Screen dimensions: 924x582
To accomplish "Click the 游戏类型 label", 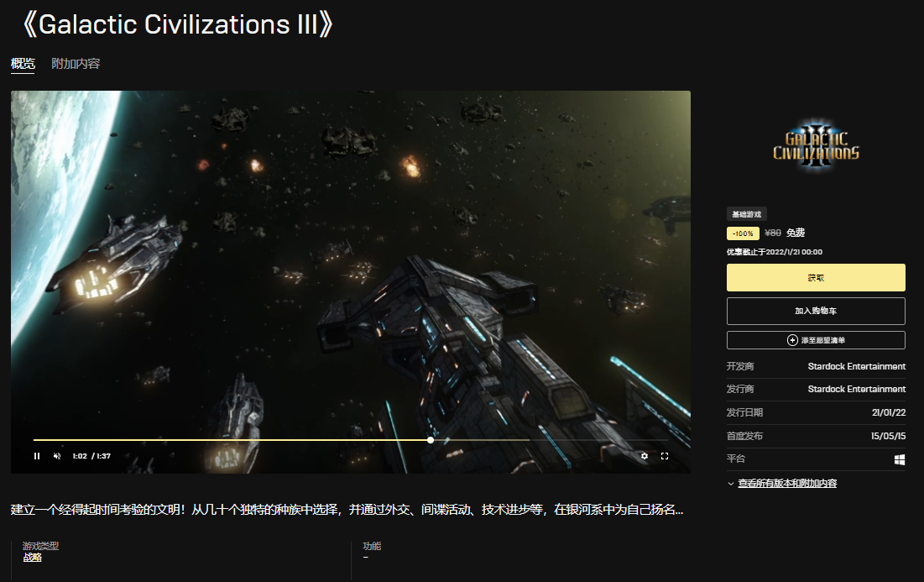I will click(40, 546).
